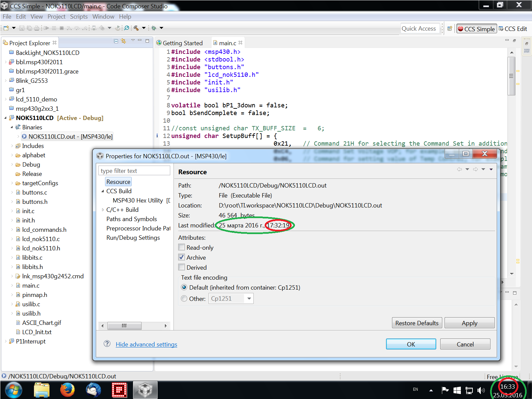Open the New file dropdown arrow
The width and height of the screenshot is (532, 399).
pos(14,28)
